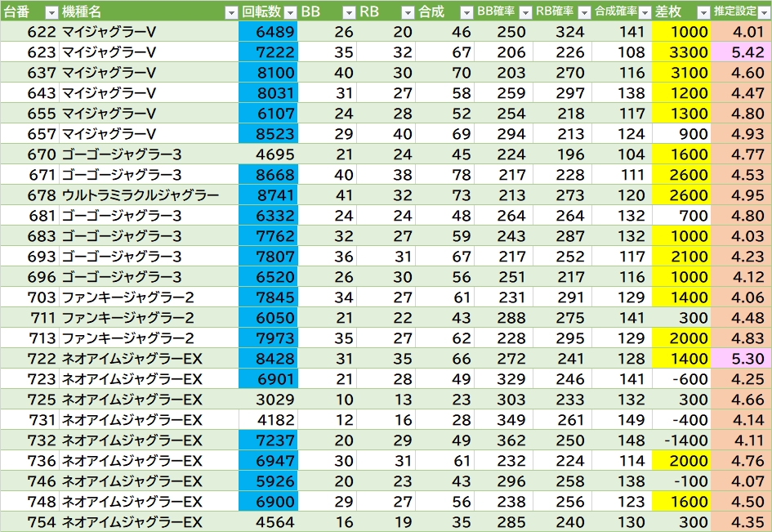Click the -1400 差枚 cell
This screenshot has height=532, width=772.
[x=682, y=440]
